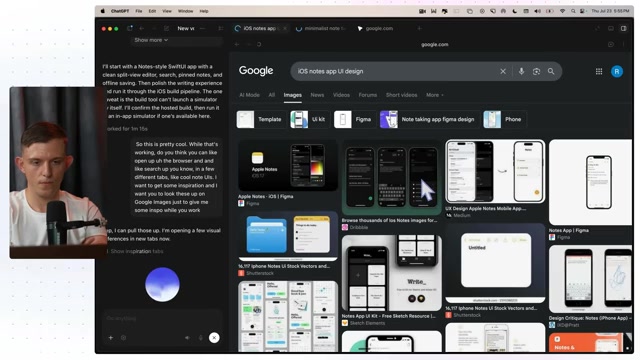Viewport: 640px width, 360px height.
Task: Expand Show more in chat
Action: (151, 40)
